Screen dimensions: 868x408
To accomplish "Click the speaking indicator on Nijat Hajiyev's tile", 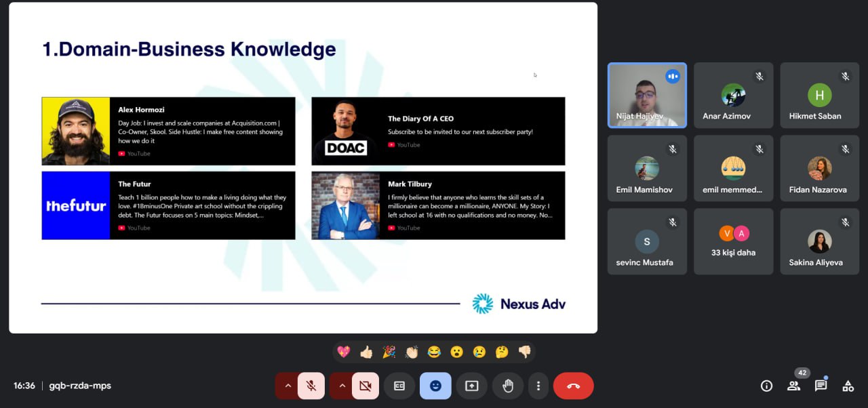I will [673, 77].
